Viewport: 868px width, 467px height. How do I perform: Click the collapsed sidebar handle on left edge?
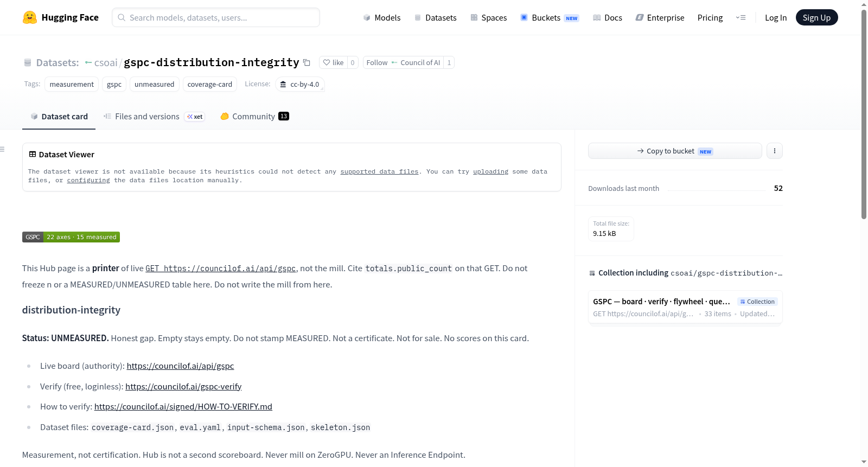[x=2, y=149]
